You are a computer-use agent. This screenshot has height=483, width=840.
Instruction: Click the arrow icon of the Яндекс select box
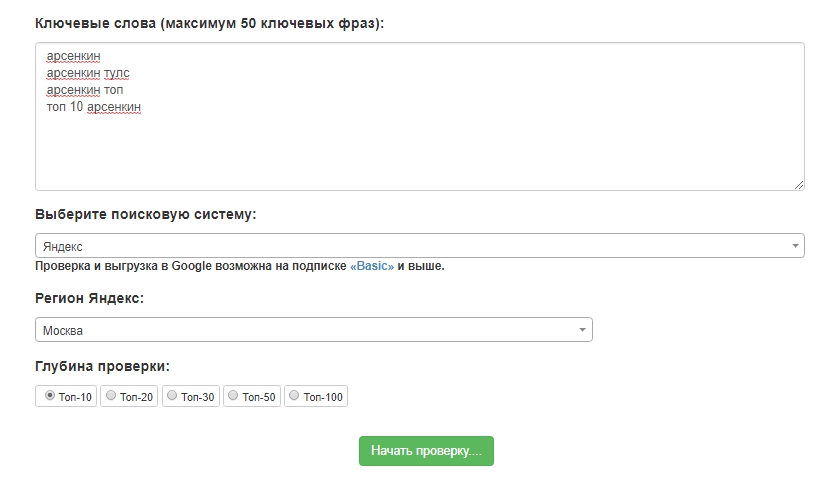click(x=795, y=246)
